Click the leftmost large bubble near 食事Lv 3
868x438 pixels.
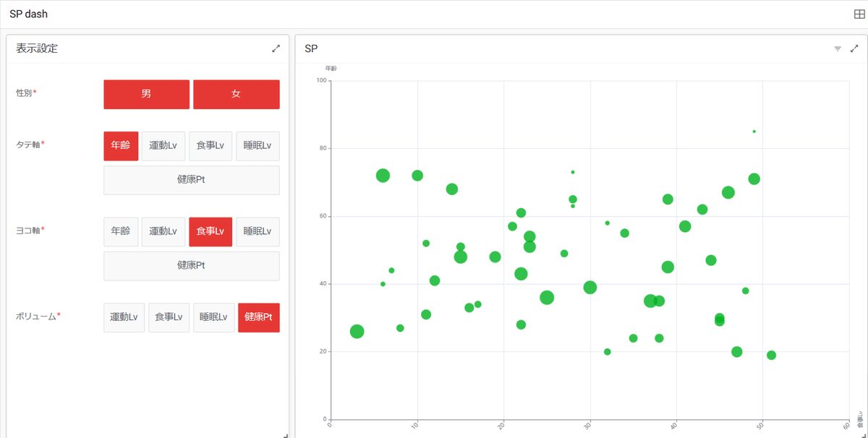[357, 331]
